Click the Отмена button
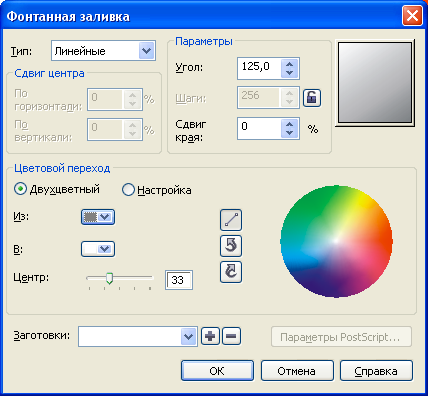428x396 pixels. click(297, 371)
